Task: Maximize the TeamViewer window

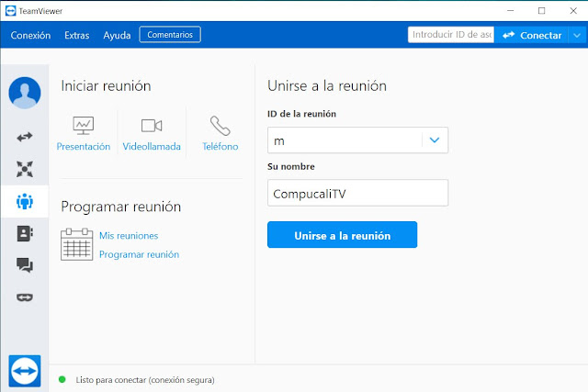Action: [x=541, y=11]
